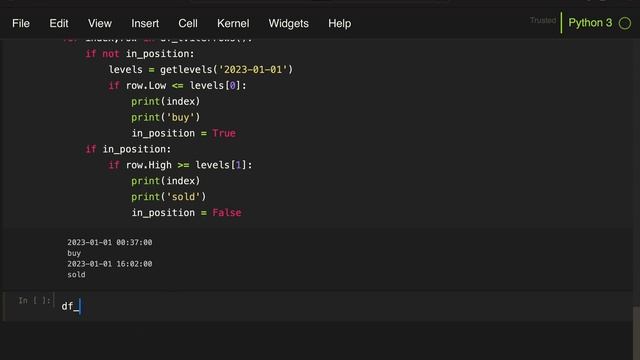Screen dimensions: 640x360
Task: Open the Widgets menu
Action: 289,24
